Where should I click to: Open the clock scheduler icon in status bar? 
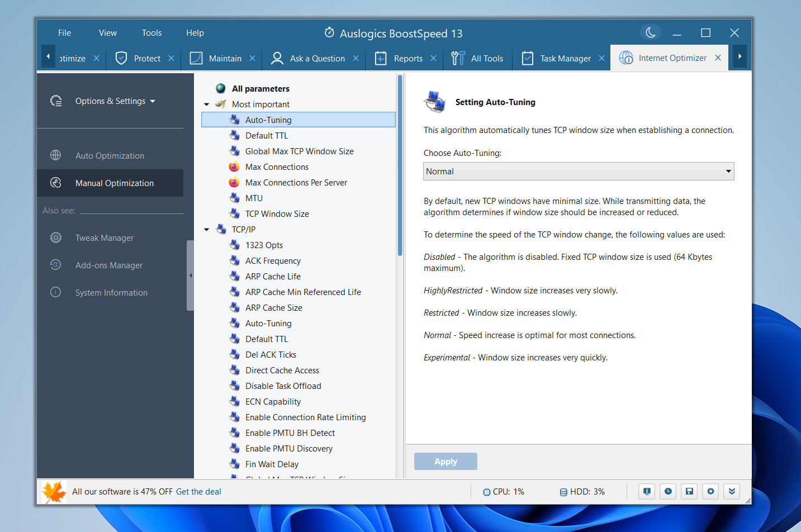point(668,491)
